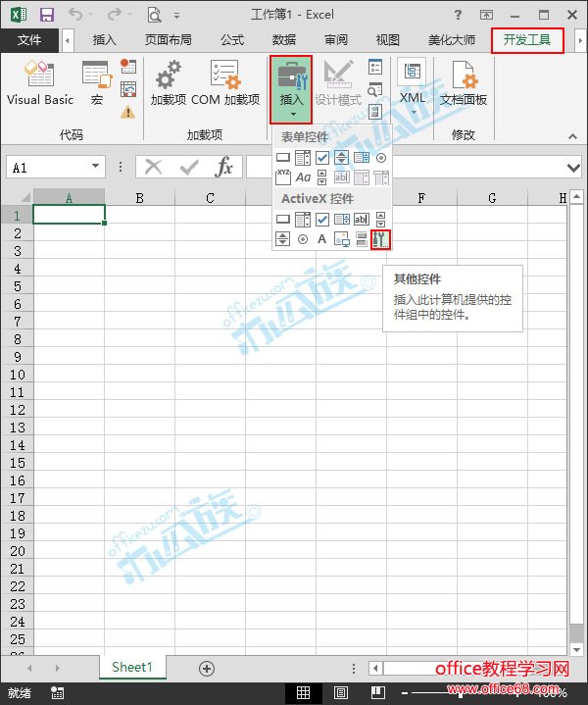Select all cells corner button
This screenshot has width=588, height=705.
click(17, 197)
